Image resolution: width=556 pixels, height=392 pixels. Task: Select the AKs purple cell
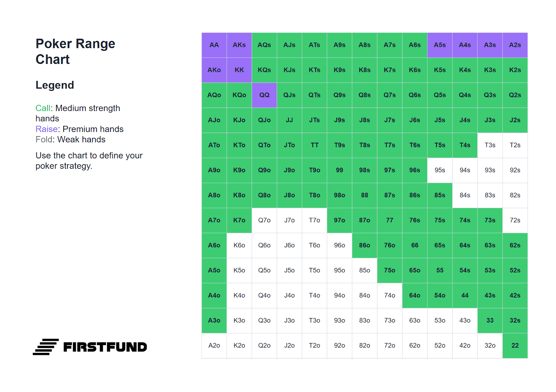[x=239, y=45]
